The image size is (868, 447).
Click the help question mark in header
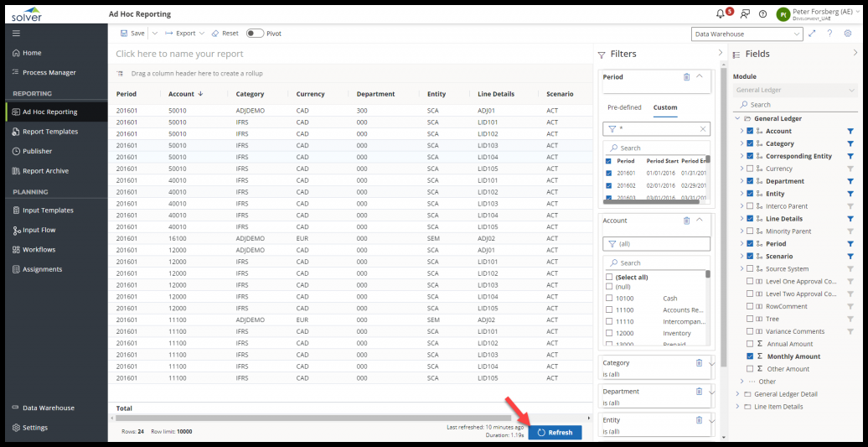[x=762, y=14]
